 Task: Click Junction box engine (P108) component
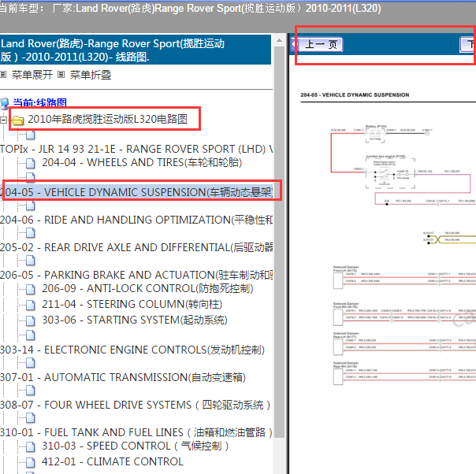click(390, 173)
